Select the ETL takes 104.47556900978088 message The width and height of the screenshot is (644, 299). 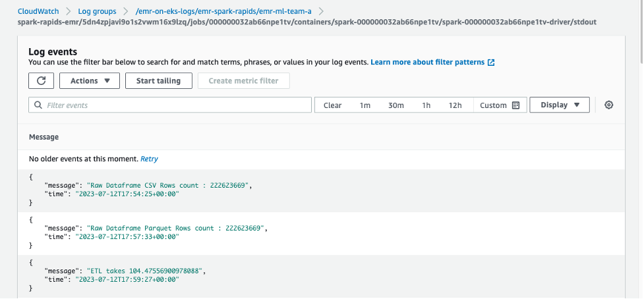[146, 271]
